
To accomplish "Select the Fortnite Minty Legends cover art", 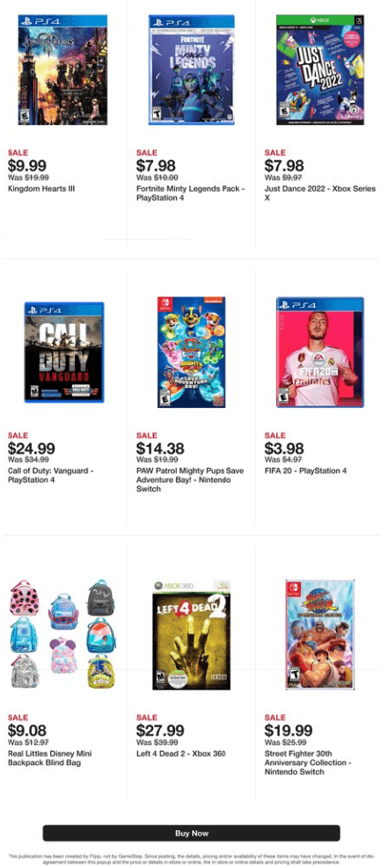I will click(x=191, y=69).
